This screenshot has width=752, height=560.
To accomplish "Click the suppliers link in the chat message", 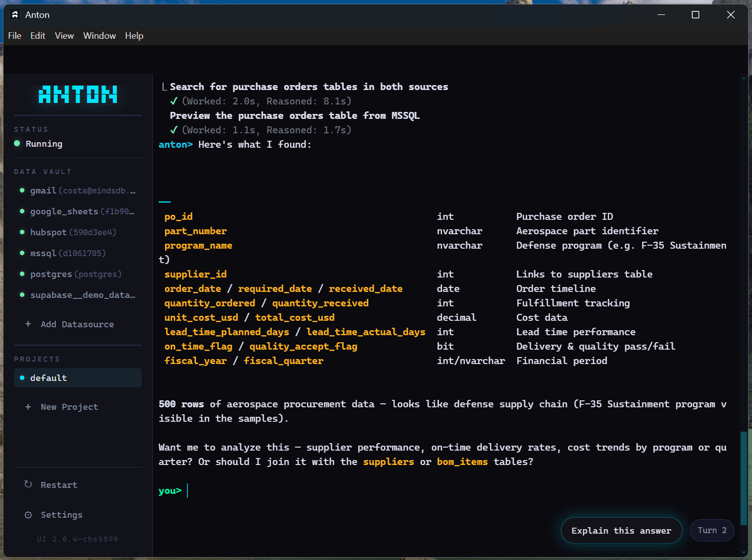I will (x=388, y=462).
